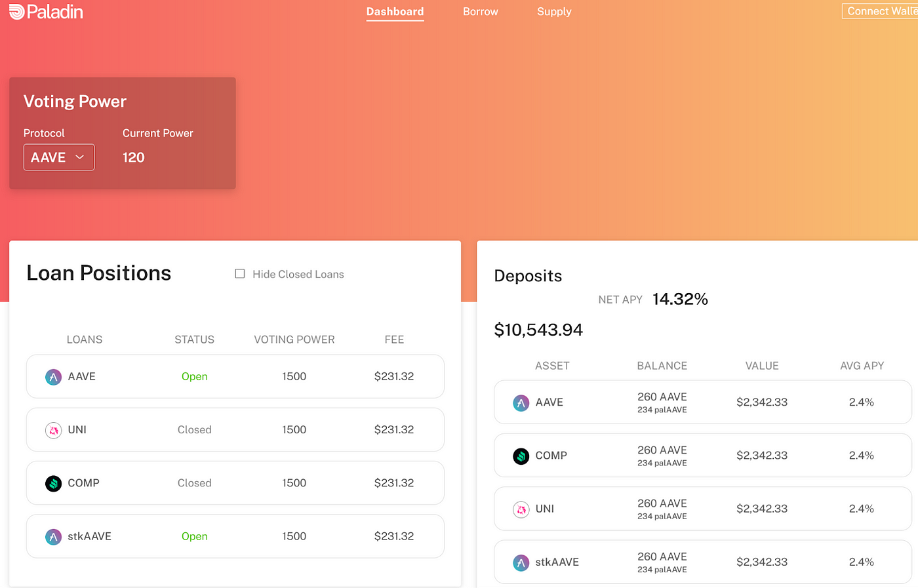The width and height of the screenshot is (918, 588).
Task: Click the LOANS column header
Action: (85, 340)
